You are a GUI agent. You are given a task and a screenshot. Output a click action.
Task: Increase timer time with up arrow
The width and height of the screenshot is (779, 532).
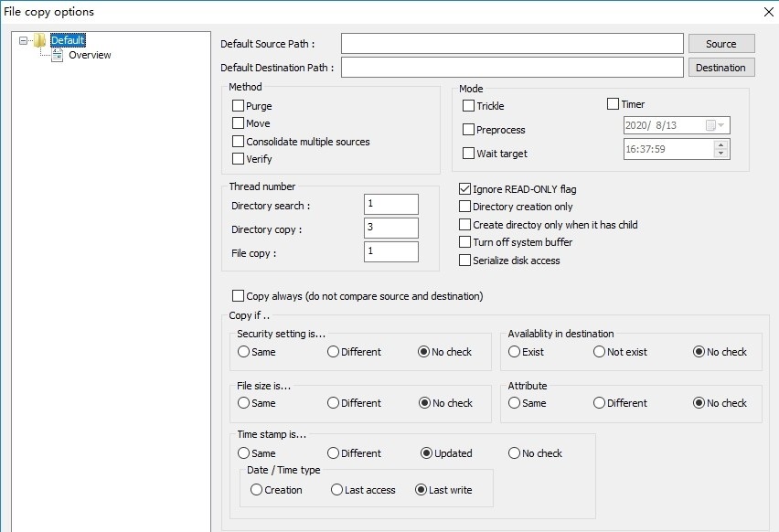720,144
